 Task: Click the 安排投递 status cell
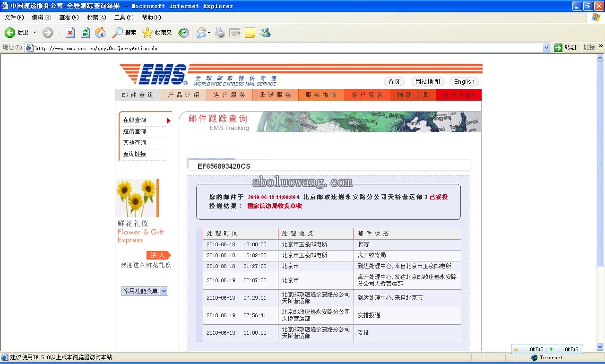point(407,315)
